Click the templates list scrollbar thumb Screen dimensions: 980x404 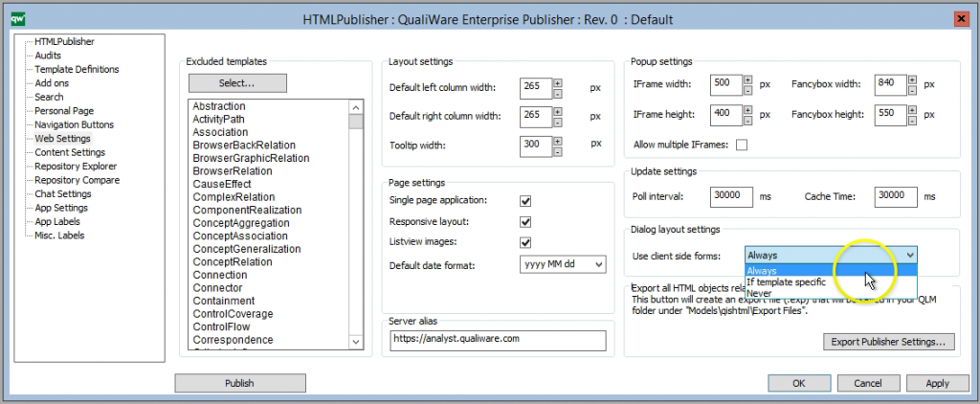click(x=356, y=122)
